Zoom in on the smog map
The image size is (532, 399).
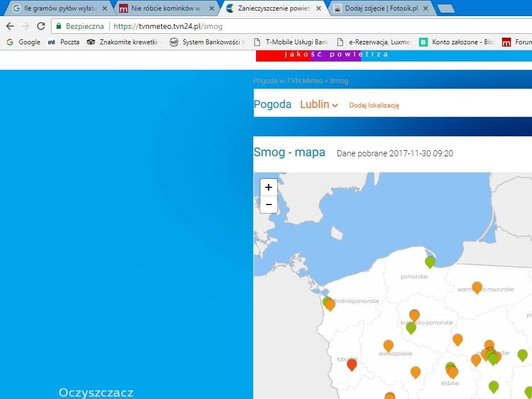tap(268, 187)
